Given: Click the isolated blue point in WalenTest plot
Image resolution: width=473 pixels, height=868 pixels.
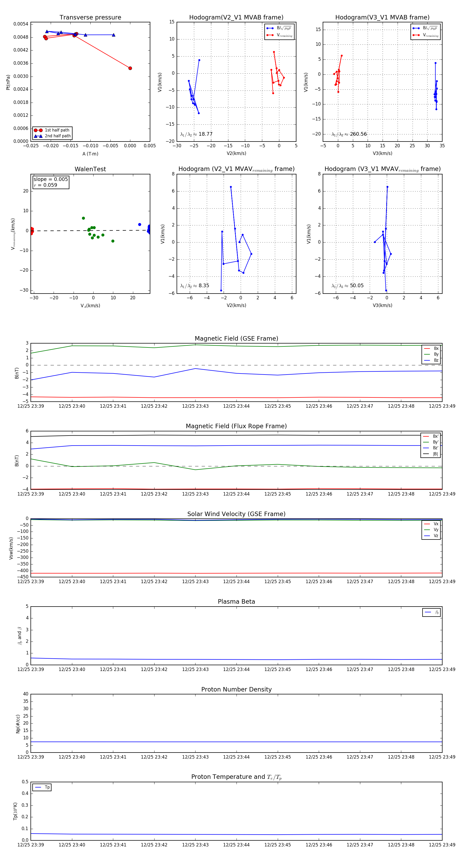Looking at the screenshot, I should [x=139, y=224].
